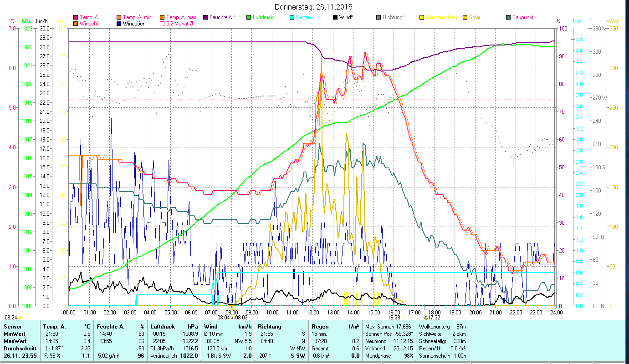Click the 17:32 moonrise marker below axis
The image size is (629, 364).
coord(433,318)
